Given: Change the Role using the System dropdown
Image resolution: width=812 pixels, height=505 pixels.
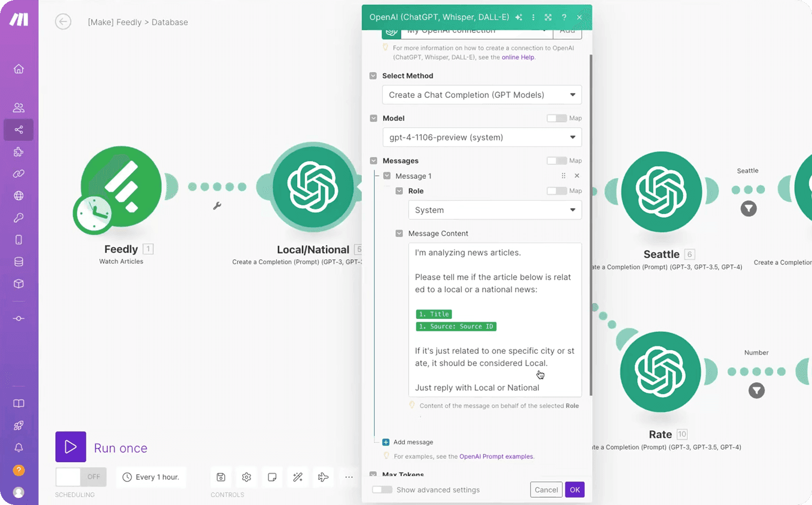Looking at the screenshot, I should pyautogui.click(x=494, y=210).
